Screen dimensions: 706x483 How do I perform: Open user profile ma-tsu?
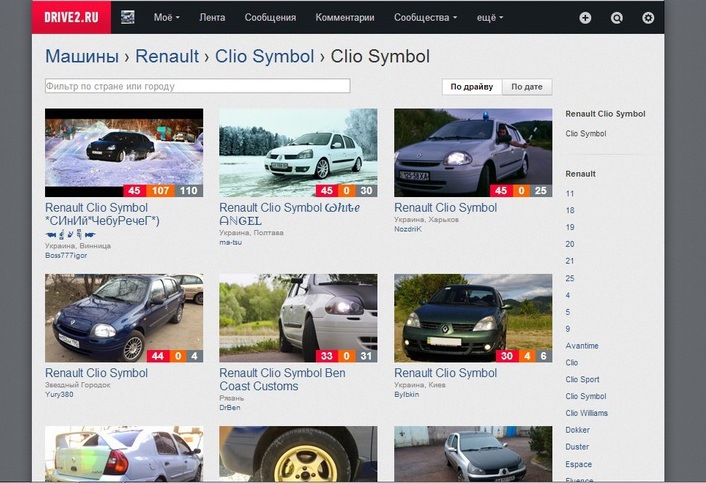[x=230, y=242]
